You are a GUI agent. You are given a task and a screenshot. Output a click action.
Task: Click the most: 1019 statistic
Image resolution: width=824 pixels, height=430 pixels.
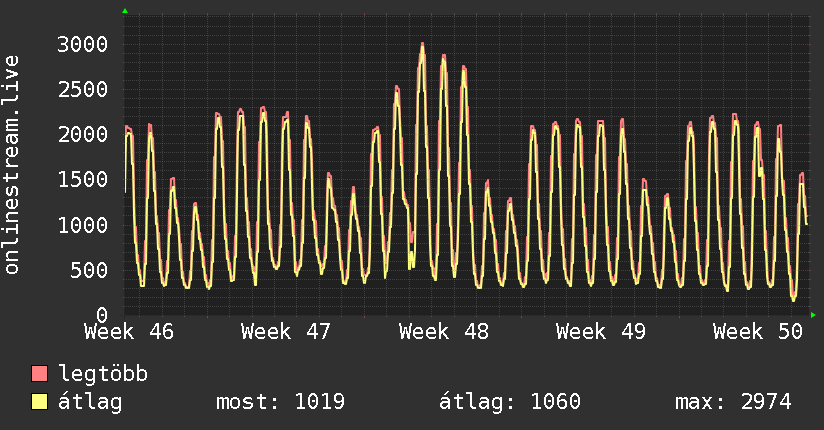pyautogui.click(x=281, y=402)
